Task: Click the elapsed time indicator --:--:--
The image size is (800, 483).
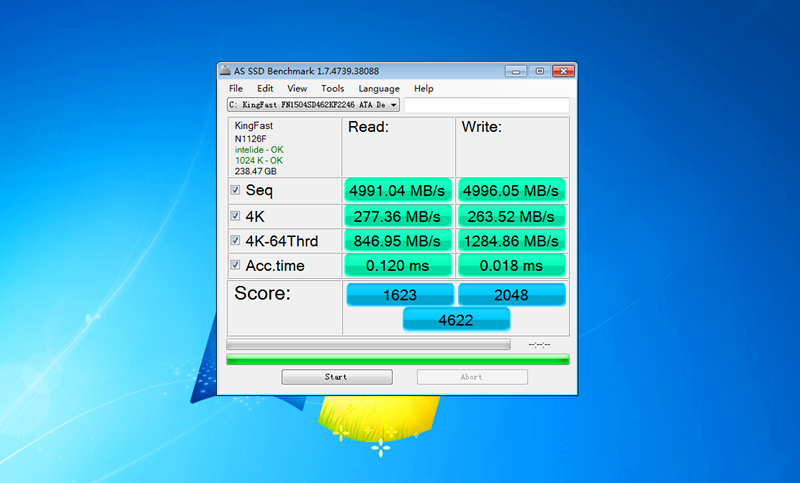Action: [539, 345]
